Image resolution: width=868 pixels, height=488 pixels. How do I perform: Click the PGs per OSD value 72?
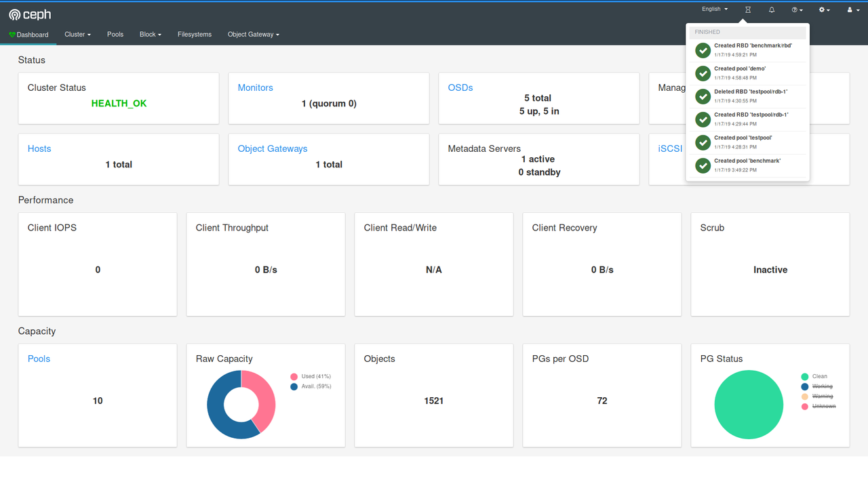pos(602,401)
